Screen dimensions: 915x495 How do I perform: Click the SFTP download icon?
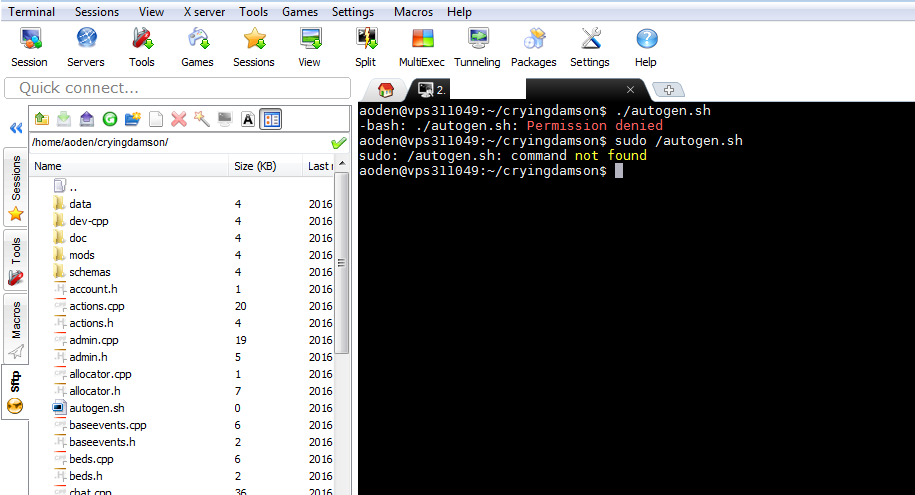tap(64, 119)
